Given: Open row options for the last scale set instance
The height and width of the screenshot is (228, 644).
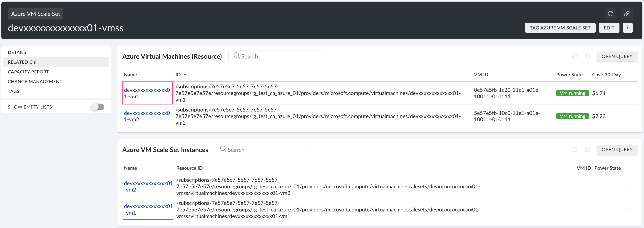Looking at the screenshot, I should [x=630, y=209].
